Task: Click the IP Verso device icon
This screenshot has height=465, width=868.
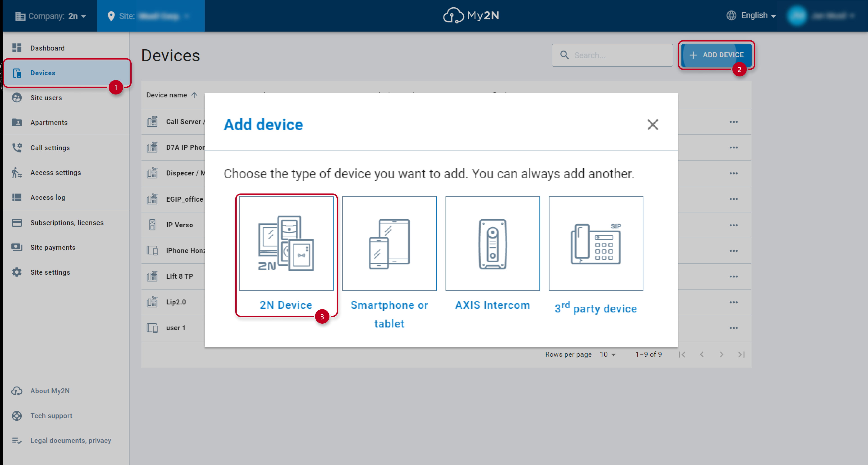Action: point(152,225)
